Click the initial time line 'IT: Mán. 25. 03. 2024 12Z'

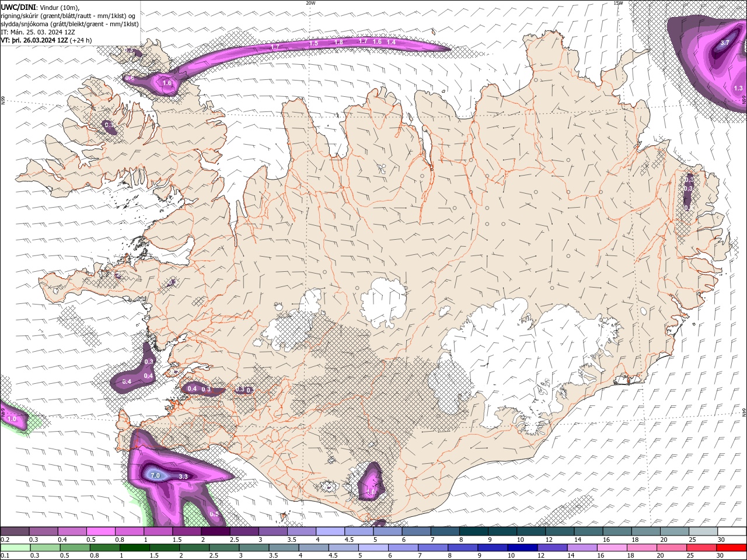38,32
